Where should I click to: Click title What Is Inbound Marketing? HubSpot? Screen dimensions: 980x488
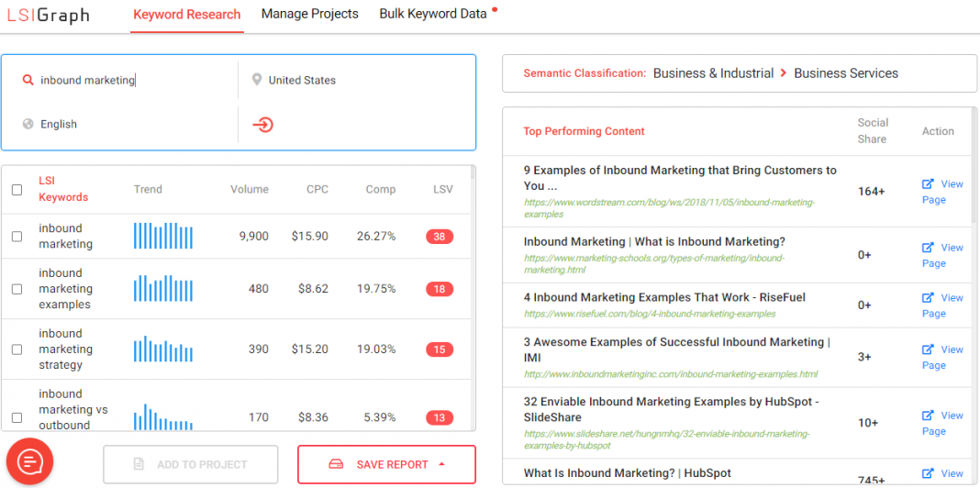pyautogui.click(x=627, y=473)
